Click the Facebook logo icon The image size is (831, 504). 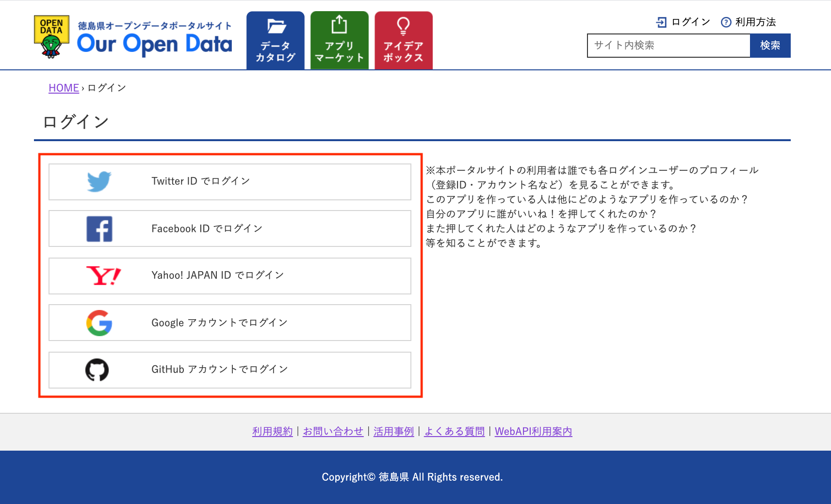99,229
